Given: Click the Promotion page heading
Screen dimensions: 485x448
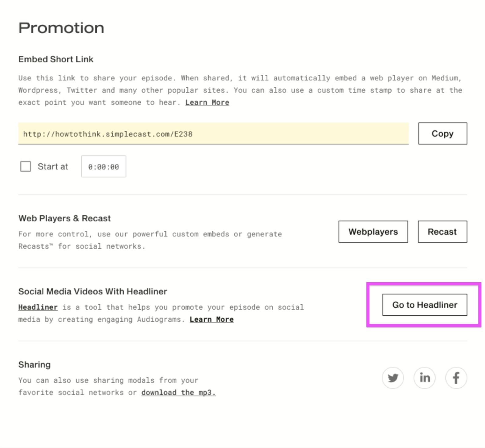Looking at the screenshot, I should click(x=61, y=28).
